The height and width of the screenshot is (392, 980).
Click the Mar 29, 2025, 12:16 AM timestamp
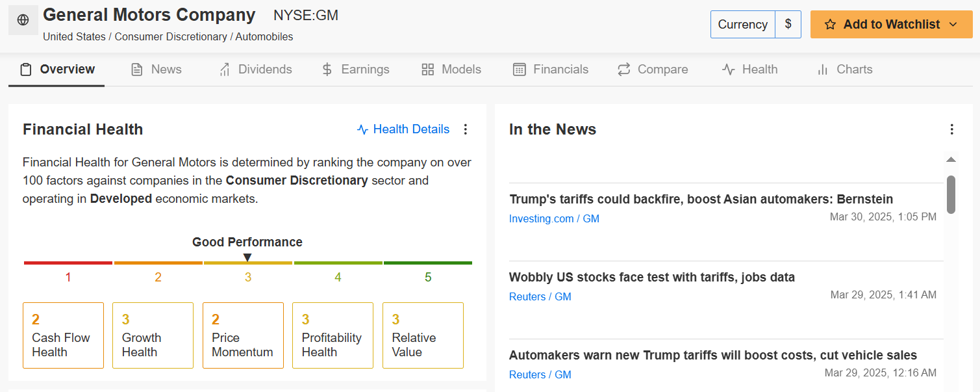pos(881,372)
